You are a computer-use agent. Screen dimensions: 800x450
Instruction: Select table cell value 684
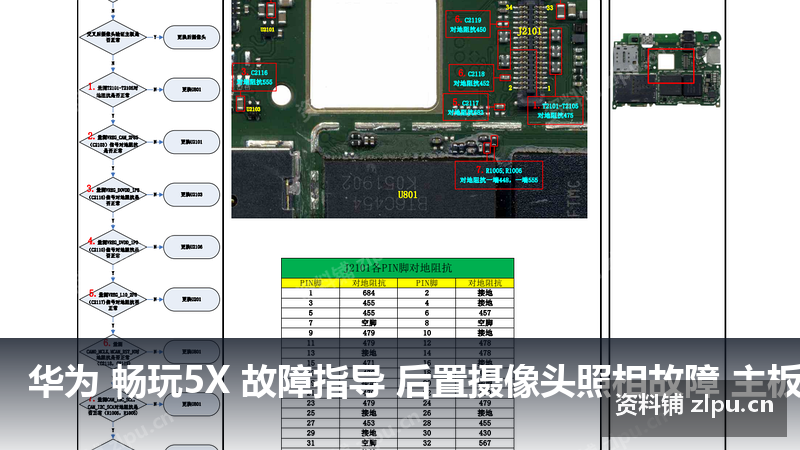[368, 293]
